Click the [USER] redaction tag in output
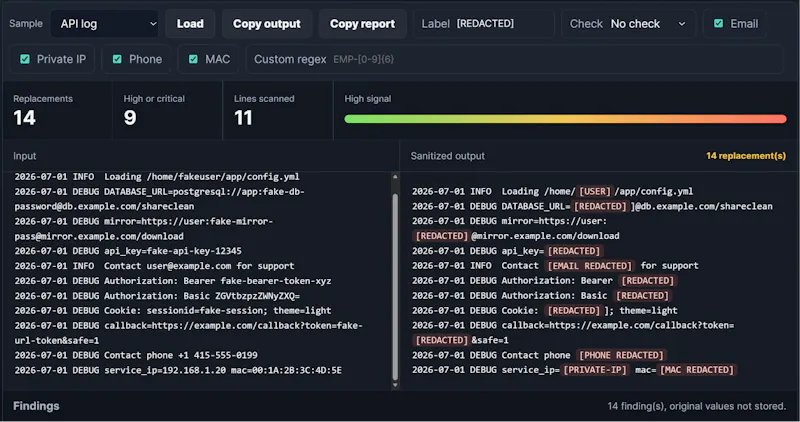This screenshot has height=422, width=800. (594, 191)
